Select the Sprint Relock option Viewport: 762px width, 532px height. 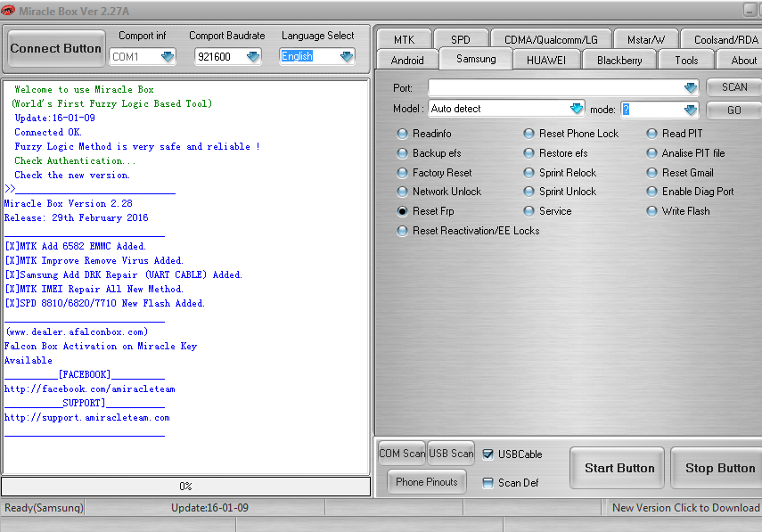560,173
